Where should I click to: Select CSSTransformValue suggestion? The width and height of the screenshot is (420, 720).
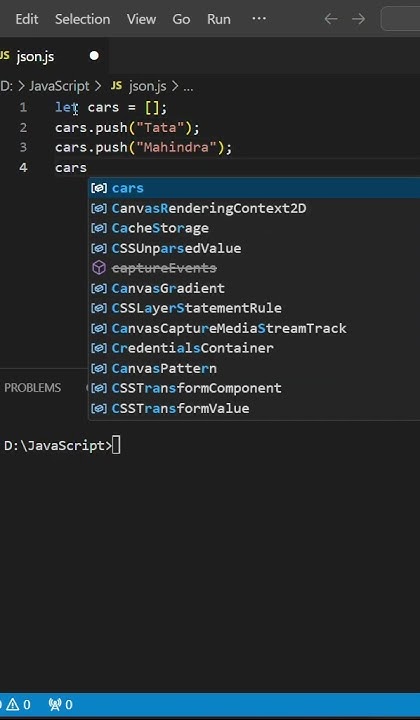[254, 408]
